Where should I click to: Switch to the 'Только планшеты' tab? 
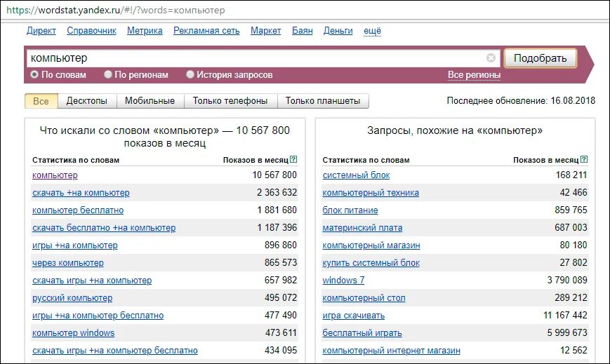point(323,101)
